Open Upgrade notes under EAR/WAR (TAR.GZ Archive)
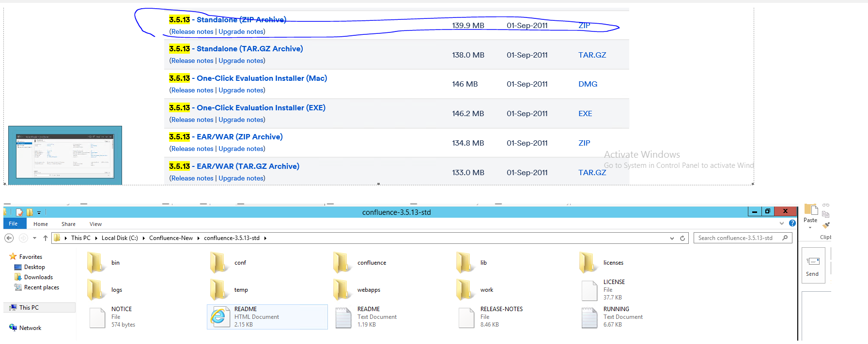The image size is (868, 344). [x=241, y=179]
